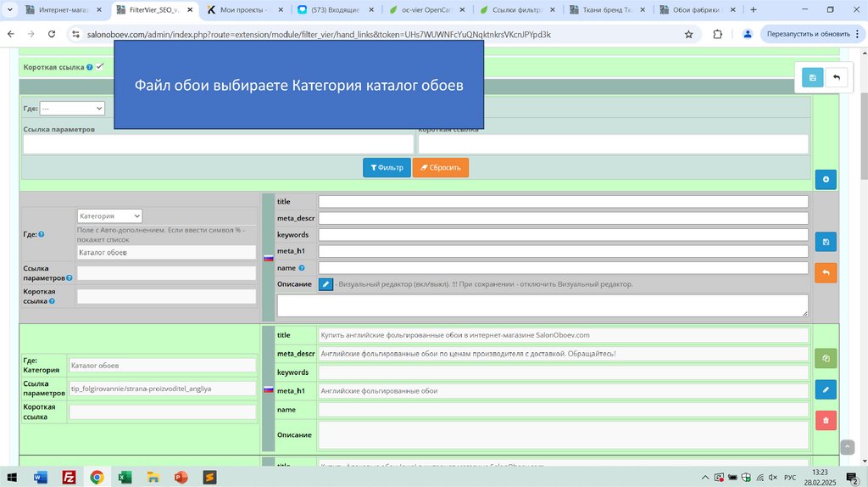The height and width of the screenshot is (487, 868).
Task: Click the blue pencil edit record icon
Action: point(826,389)
